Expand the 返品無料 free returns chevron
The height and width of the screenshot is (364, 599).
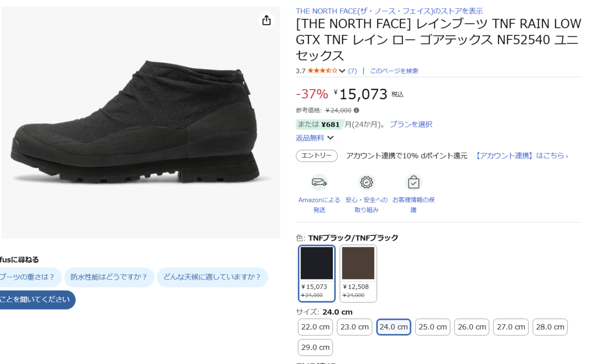point(330,138)
